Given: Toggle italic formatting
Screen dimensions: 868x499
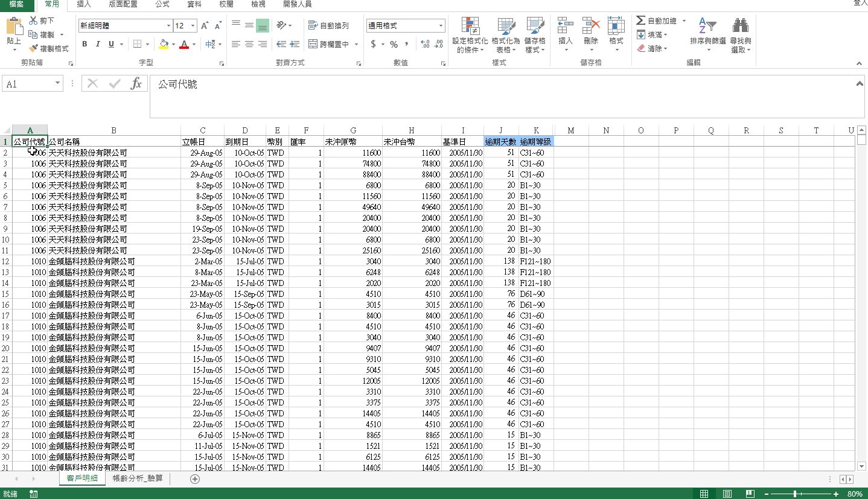Looking at the screenshot, I should 98,44.
